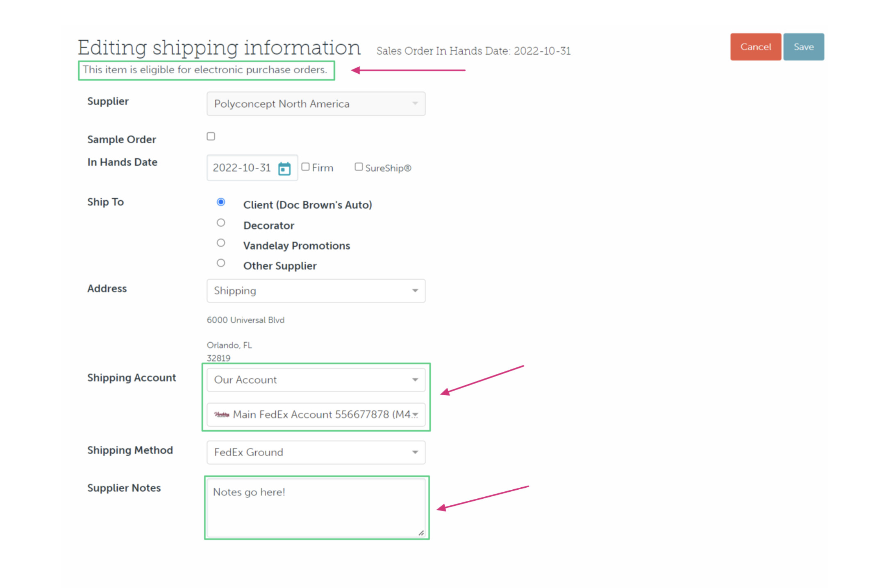The width and height of the screenshot is (886, 588).
Task: Select the Other Supplier option
Action: tap(221, 263)
